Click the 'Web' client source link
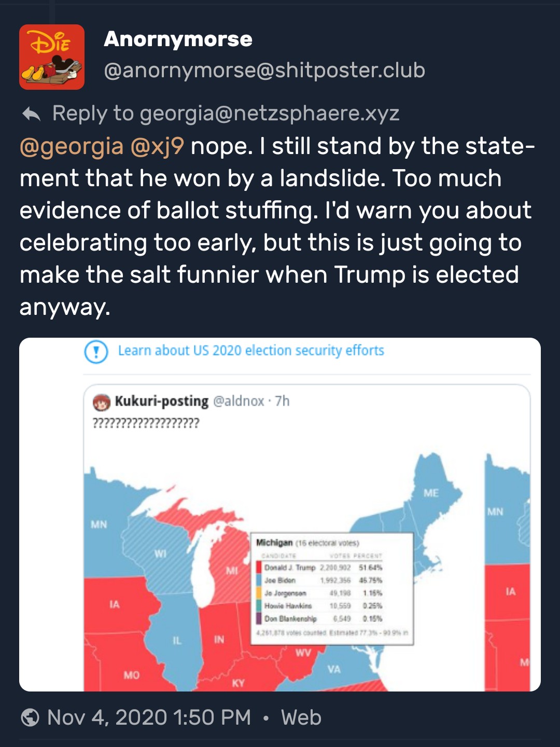The width and height of the screenshot is (560, 747). (301, 717)
